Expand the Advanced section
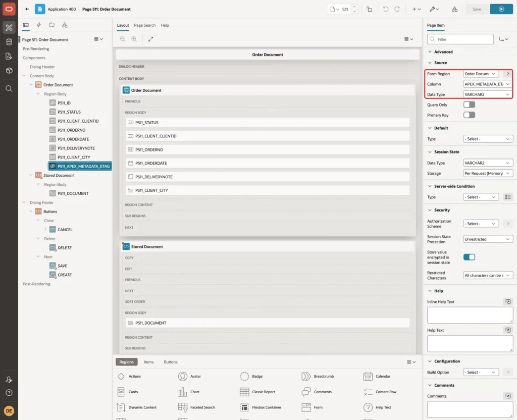Viewport: 517px width, 420px height. point(430,52)
